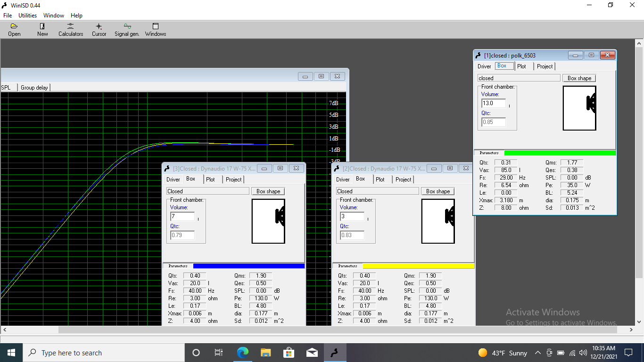Open the Mail app from taskbar
The image size is (644, 362).
coord(312,353)
